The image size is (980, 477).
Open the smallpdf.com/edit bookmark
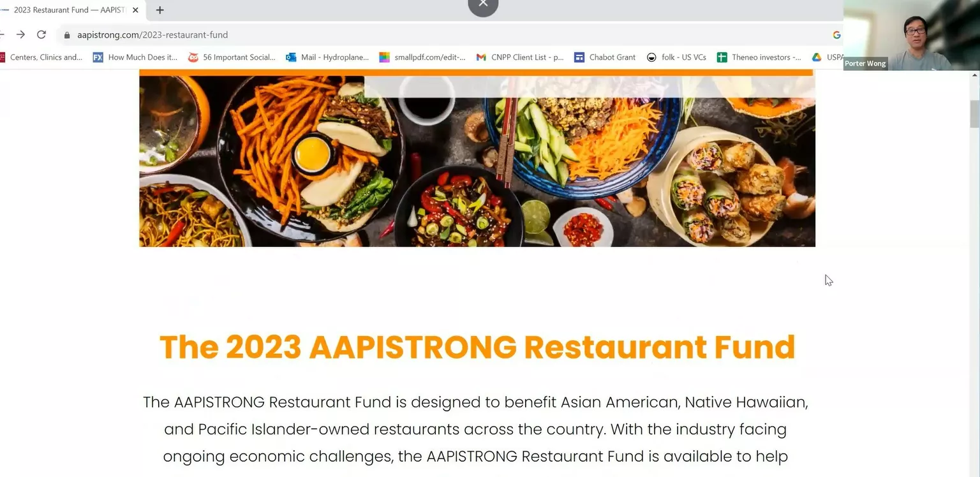pyautogui.click(x=422, y=57)
